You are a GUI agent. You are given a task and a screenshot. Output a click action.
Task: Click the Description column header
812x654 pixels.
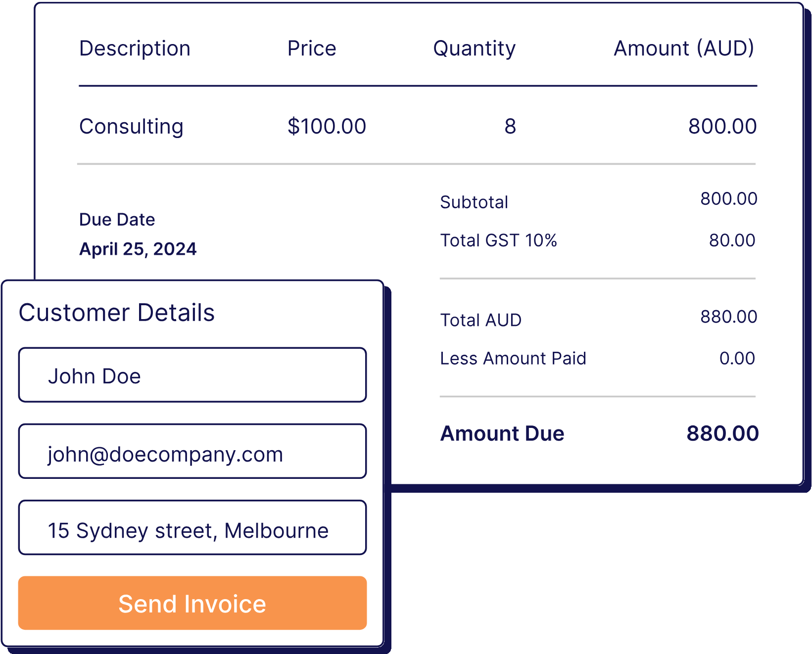[x=135, y=48]
